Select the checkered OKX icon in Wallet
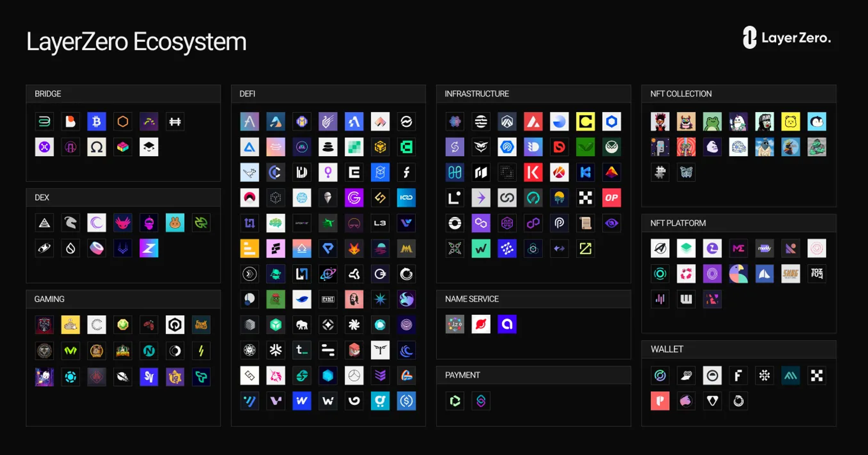 [x=817, y=376]
